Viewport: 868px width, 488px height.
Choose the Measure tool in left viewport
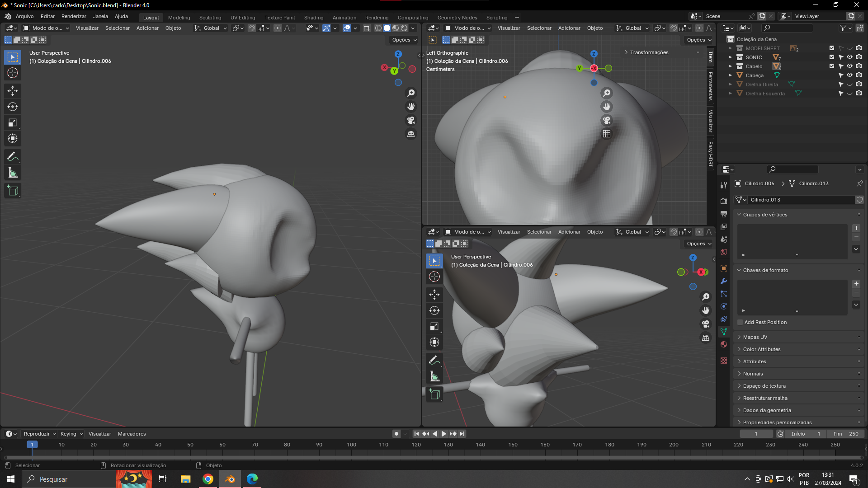coord(13,173)
